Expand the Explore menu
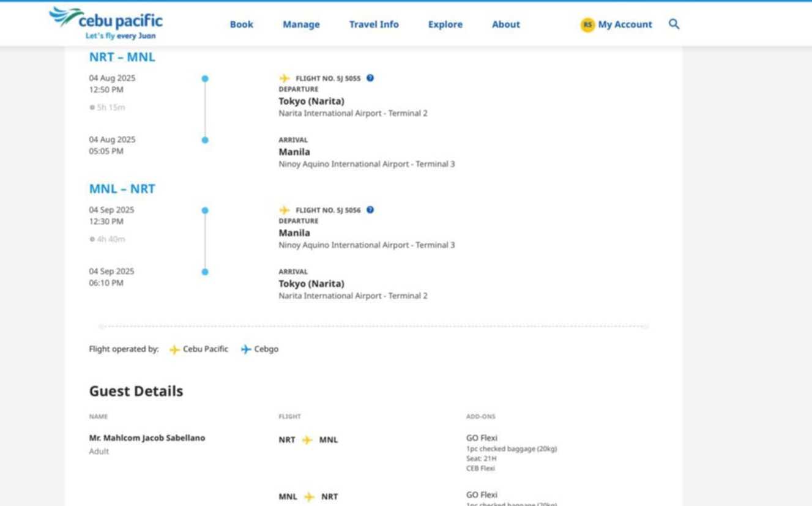The width and height of the screenshot is (812, 506). [445, 24]
